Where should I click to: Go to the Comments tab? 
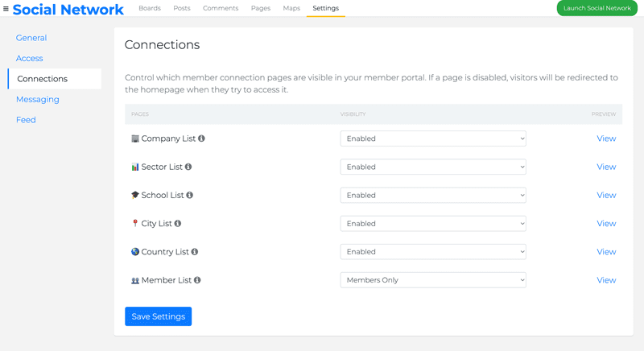pos(221,8)
